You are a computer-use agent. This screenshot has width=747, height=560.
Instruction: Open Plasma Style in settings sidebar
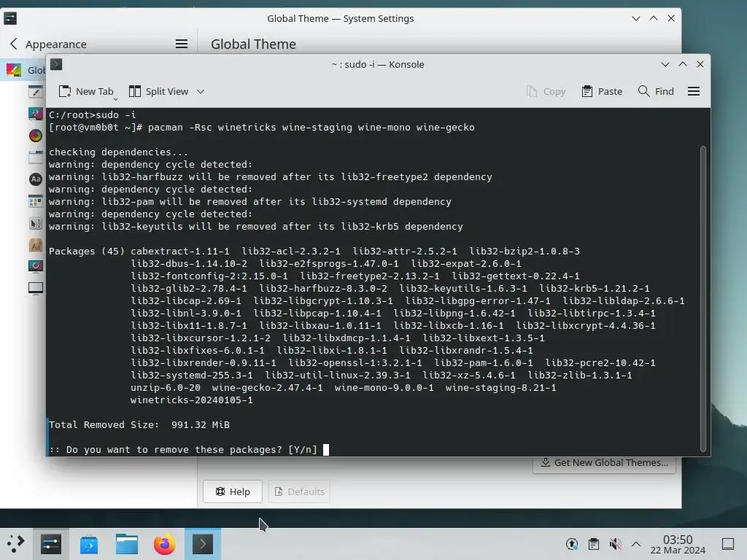click(36, 113)
